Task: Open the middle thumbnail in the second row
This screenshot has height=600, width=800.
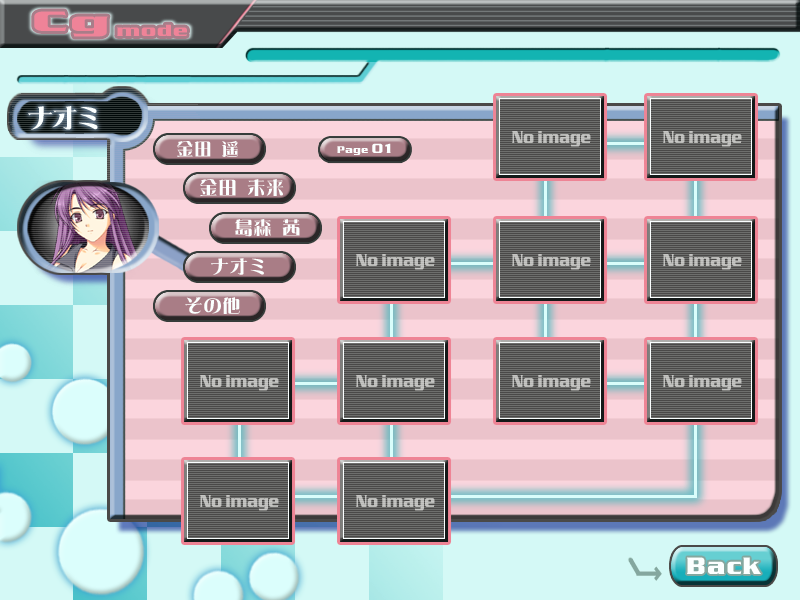Action: [x=550, y=260]
